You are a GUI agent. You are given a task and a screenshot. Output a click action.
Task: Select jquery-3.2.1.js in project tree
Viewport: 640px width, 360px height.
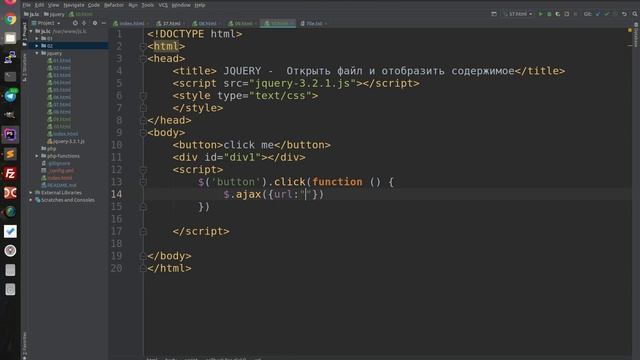pos(66,141)
